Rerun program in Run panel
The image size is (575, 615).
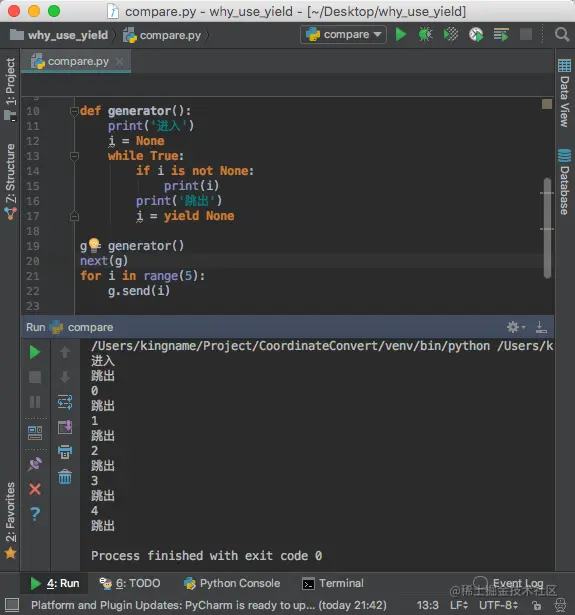[35, 352]
